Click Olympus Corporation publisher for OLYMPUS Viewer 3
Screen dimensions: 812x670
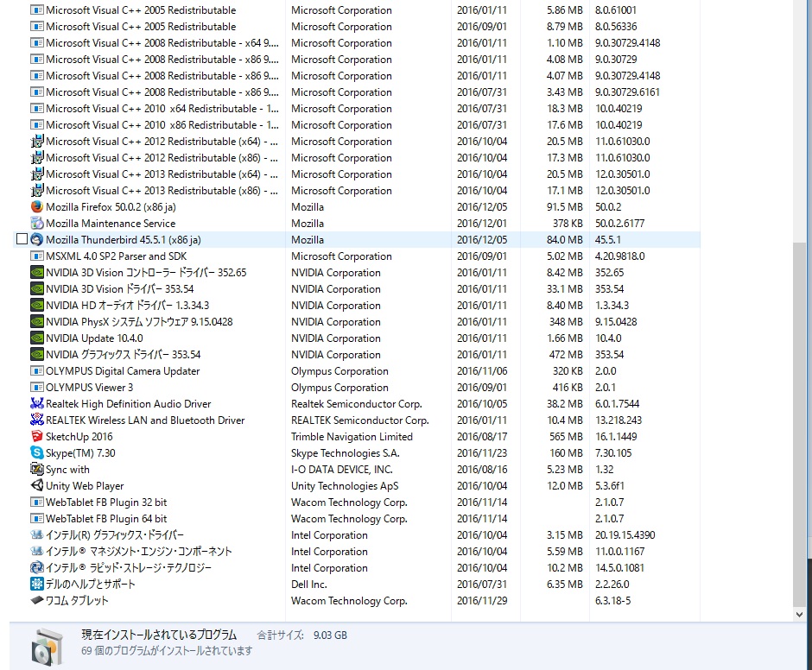click(x=339, y=388)
